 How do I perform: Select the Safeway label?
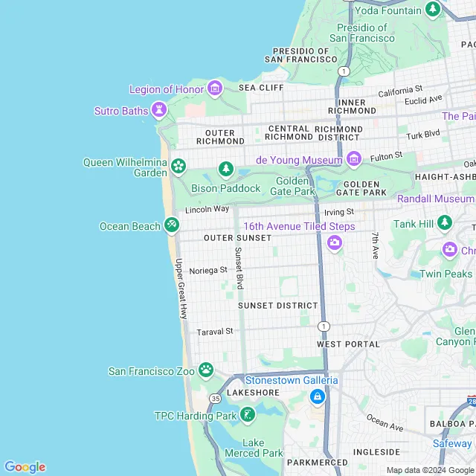pos(452,443)
